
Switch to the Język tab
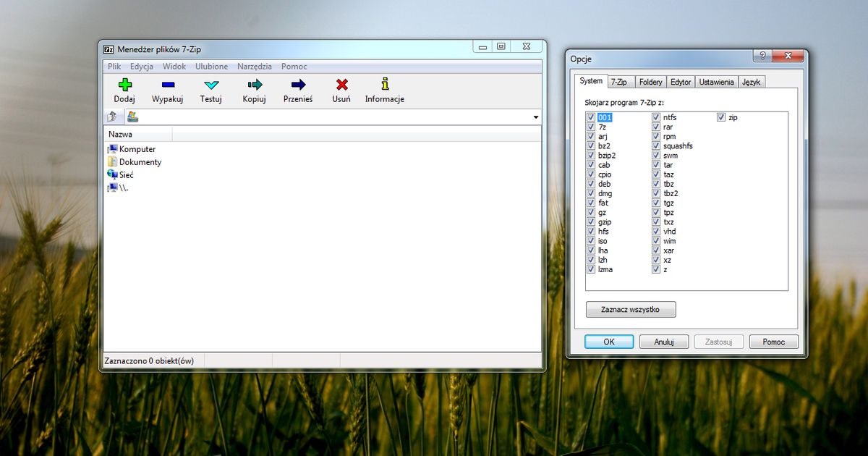pos(751,82)
